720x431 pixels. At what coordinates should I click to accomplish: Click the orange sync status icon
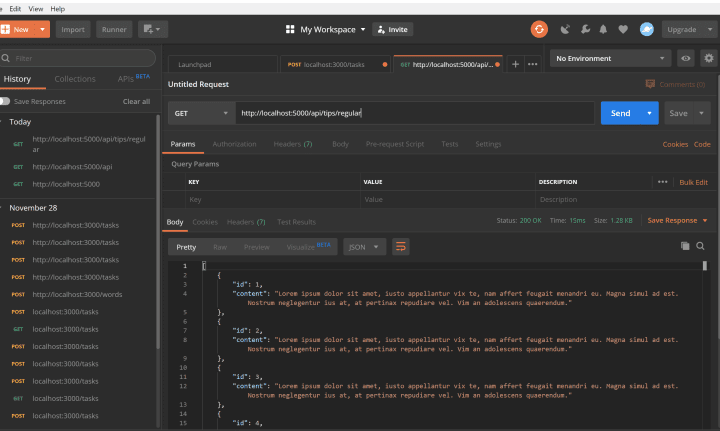click(x=539, y=29)
